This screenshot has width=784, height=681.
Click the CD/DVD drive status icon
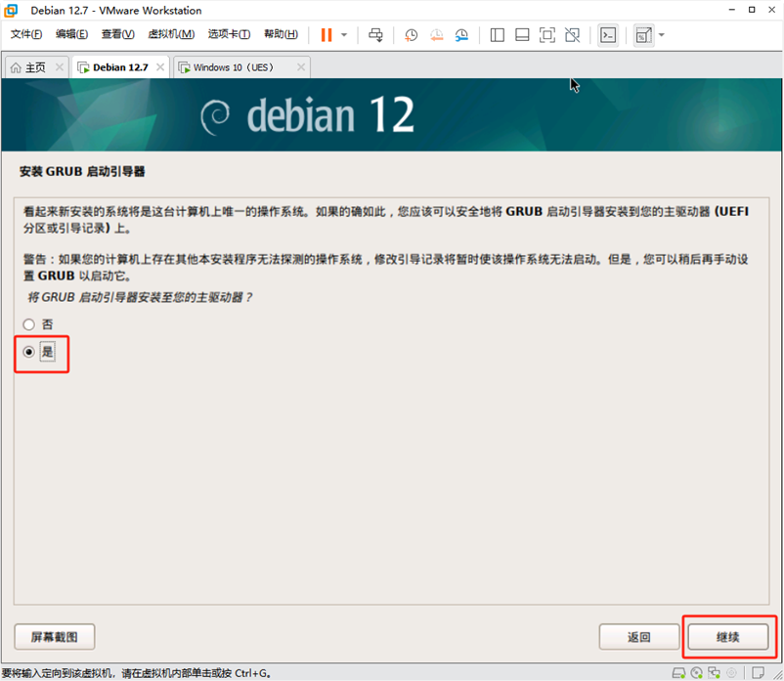tap(696, 673)
